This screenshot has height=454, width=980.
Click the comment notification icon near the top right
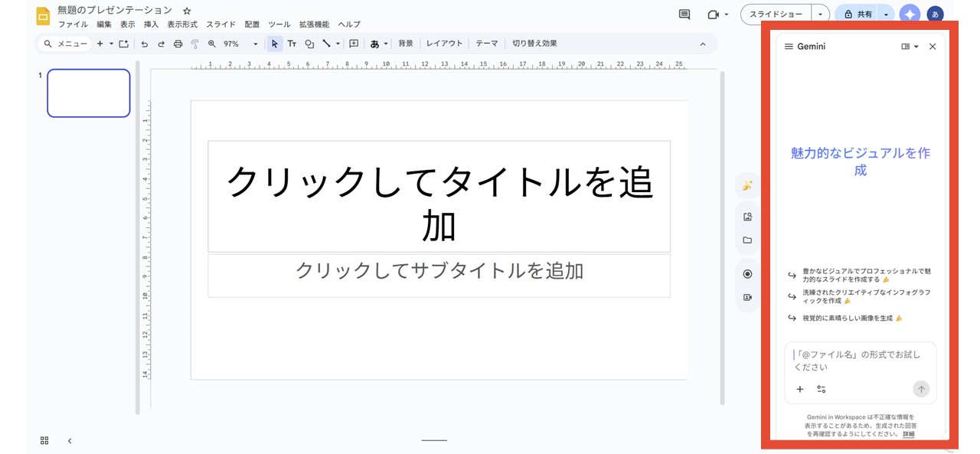[x=684, y=14]
